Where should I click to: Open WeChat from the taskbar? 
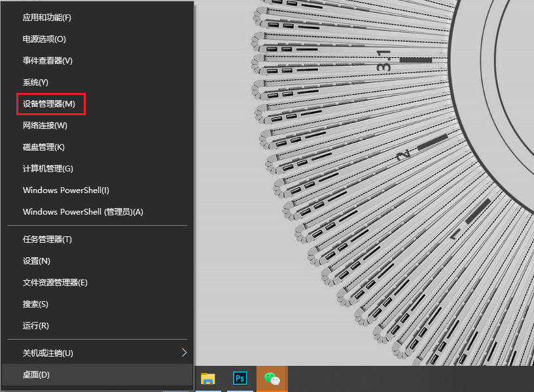(x=271, y=378)
